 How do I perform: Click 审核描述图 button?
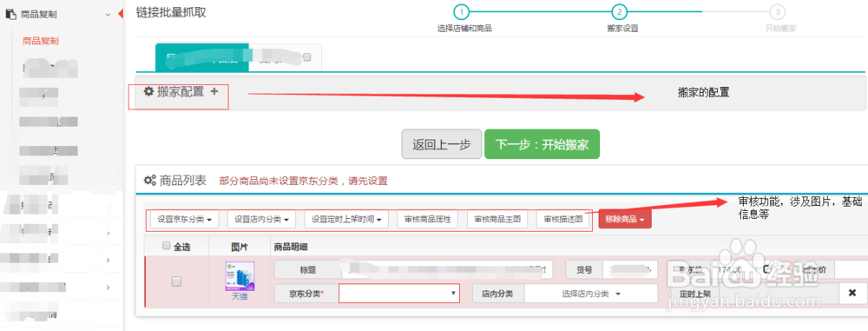click(563, 219)
